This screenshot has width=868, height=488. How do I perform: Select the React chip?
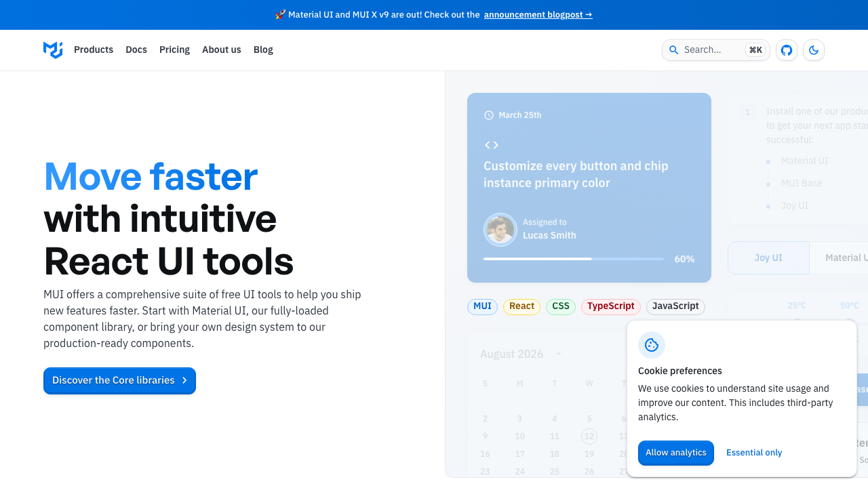pos(522,306)
